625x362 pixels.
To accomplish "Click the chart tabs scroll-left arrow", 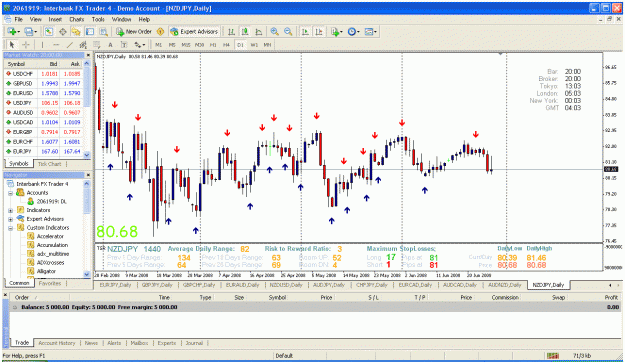I will click(610, 285).
